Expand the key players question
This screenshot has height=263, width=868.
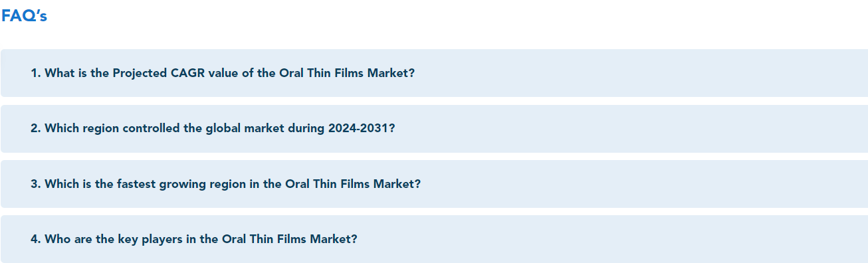[x=434, y=239]
